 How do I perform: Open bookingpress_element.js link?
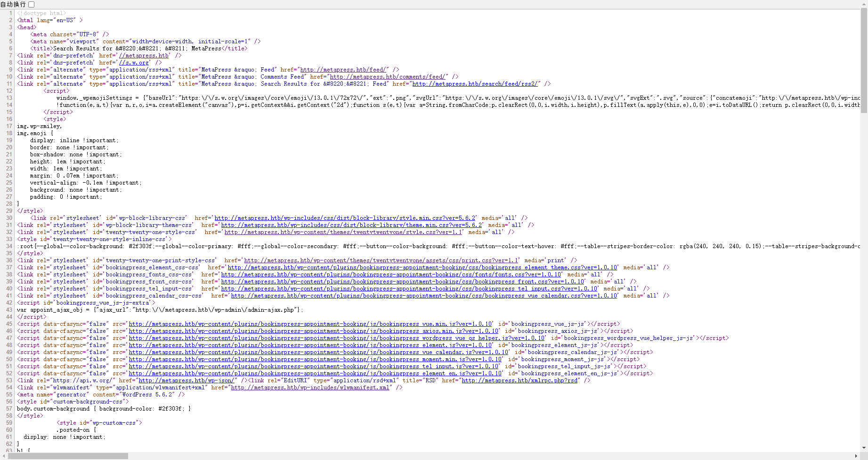tap(310, 345)
